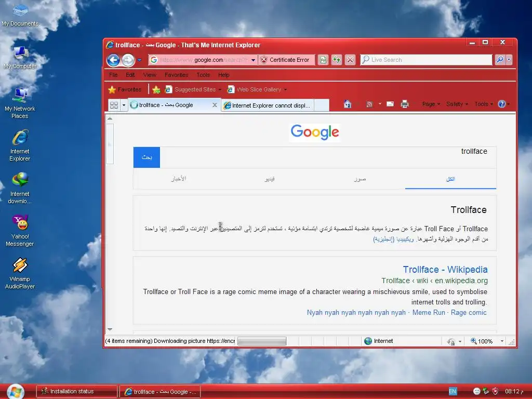Open the Favorites menu
Screen dimensions: 532x399
177,75
